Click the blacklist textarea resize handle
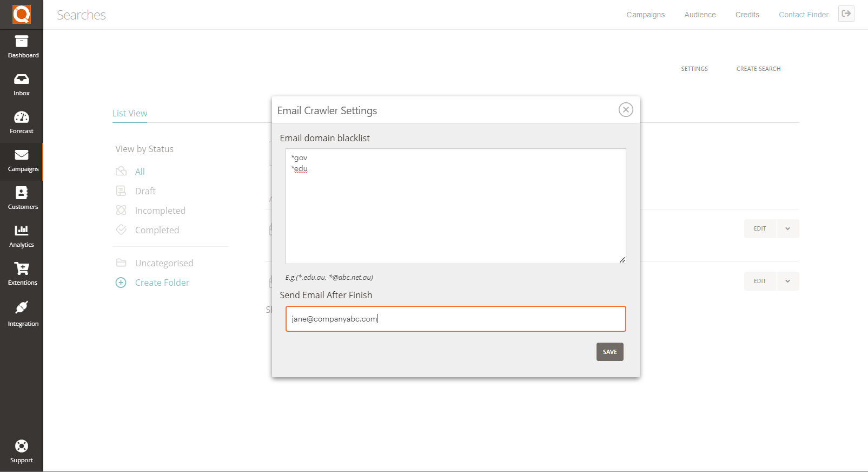The height and width of the screenshot is (472, 868). point(622,260)
